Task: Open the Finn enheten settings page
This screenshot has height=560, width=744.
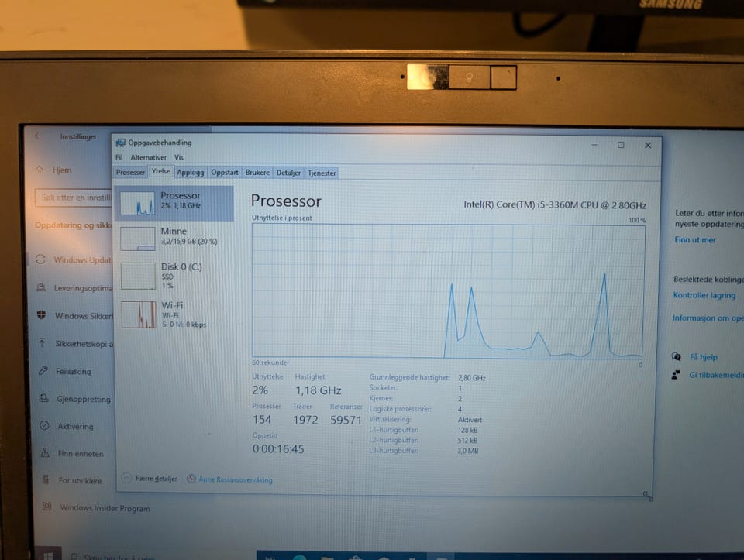Action: 81,454
